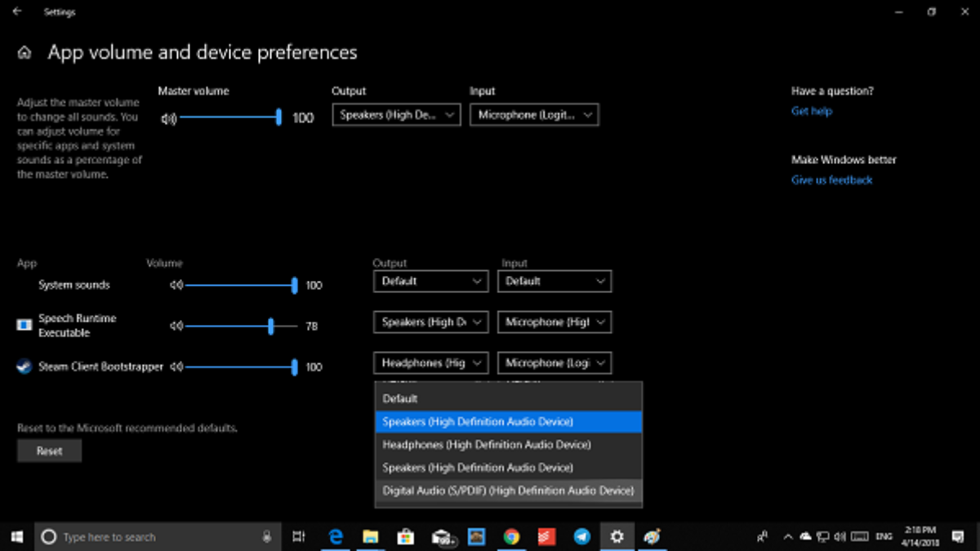Expand the master Input microphone dropdown
980x551 pixels.
[534, 115]
